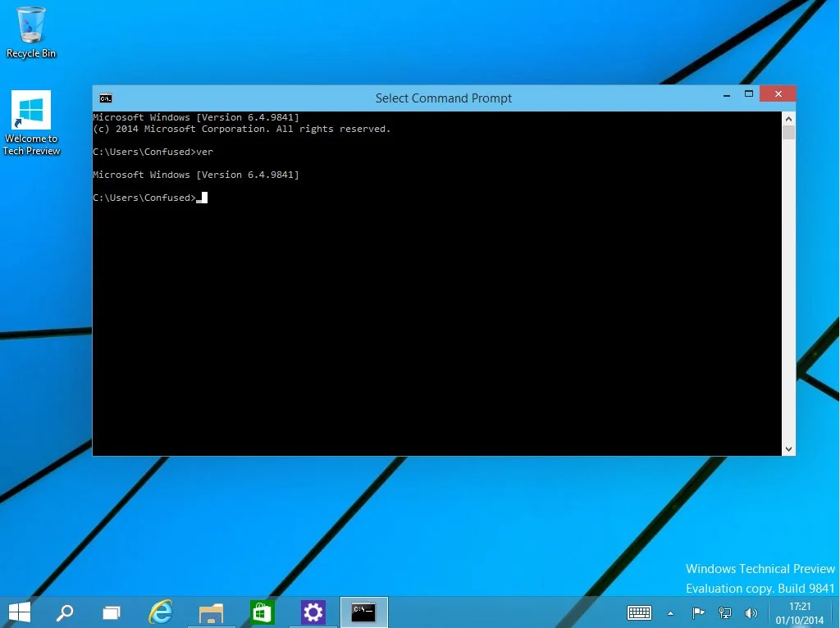Click the Command Prompt scroll up arrow
The height and width of the screenshot is (628, 840).
click(788, 118)
